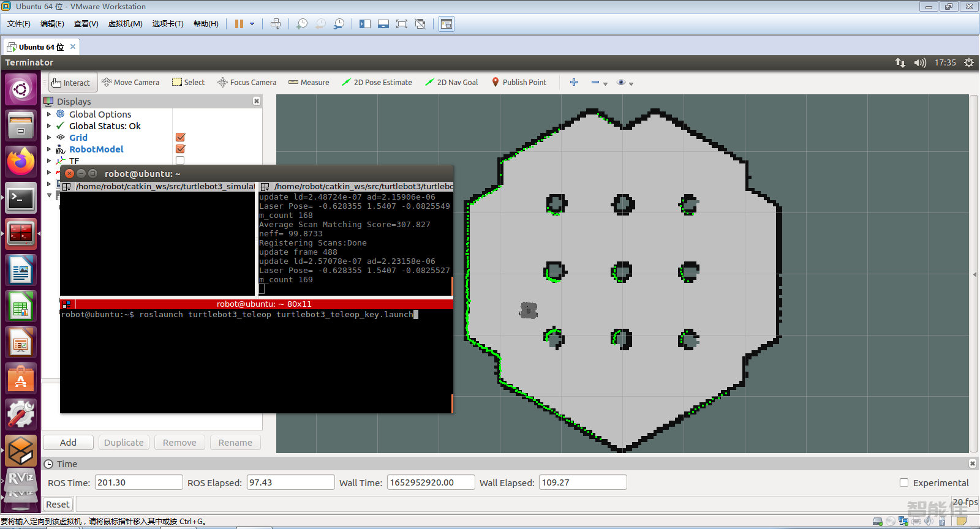Click the Publish Point tool
980x529 pixels.
click(519, 83)
